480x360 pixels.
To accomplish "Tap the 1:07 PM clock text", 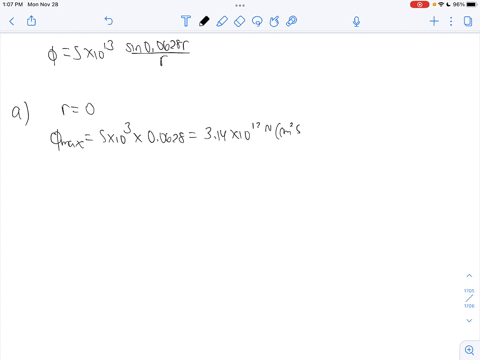I will pyautogui.click(x=13, y=4).
